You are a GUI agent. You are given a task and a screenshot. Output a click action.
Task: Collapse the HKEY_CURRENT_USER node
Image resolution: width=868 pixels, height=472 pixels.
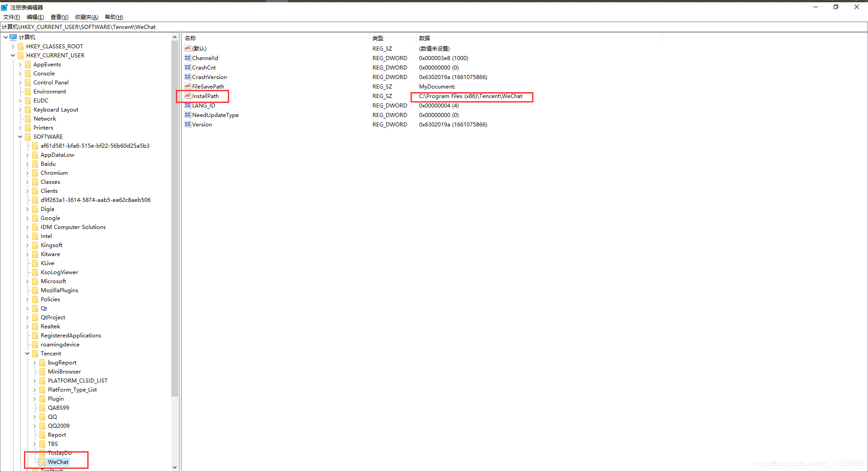pos(13,55)
